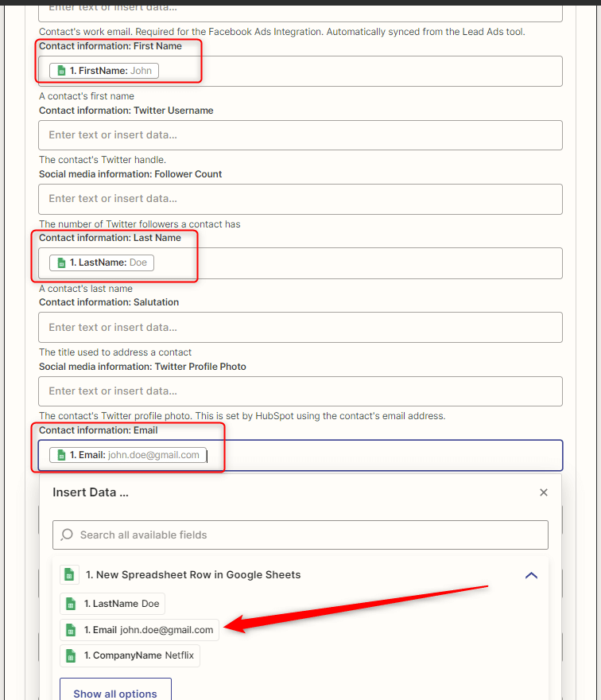
Task: Click the Twitter Username input field
Action: click(x=300, y=135)
